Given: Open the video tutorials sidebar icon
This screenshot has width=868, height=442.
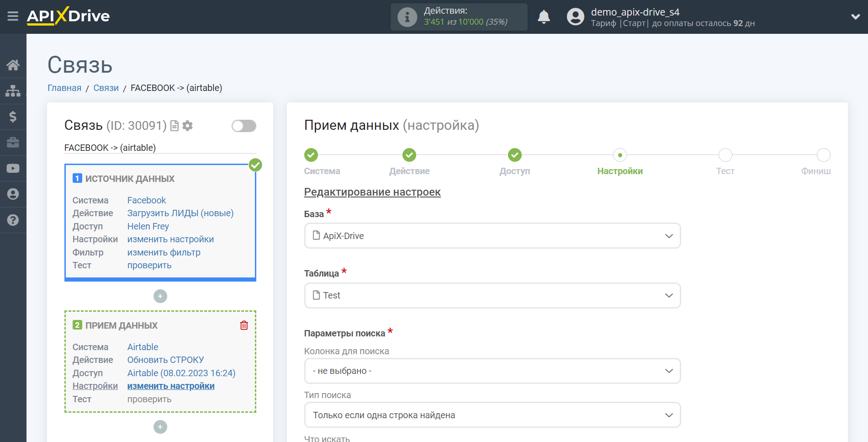Looking at the screenshot, I should pos(13,168).
